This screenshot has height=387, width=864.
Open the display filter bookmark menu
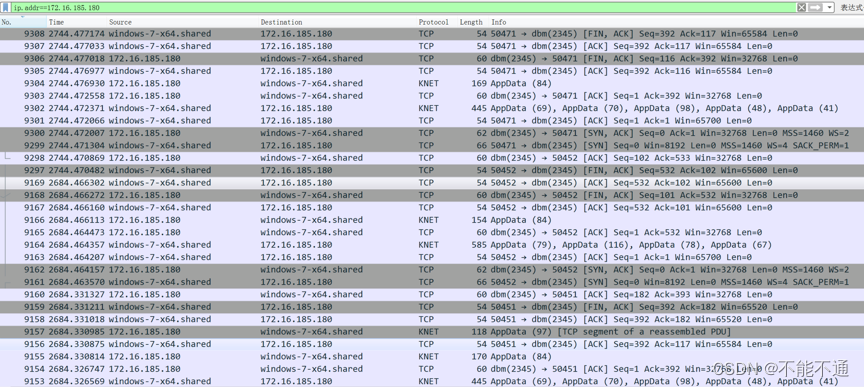coord(6,8)
